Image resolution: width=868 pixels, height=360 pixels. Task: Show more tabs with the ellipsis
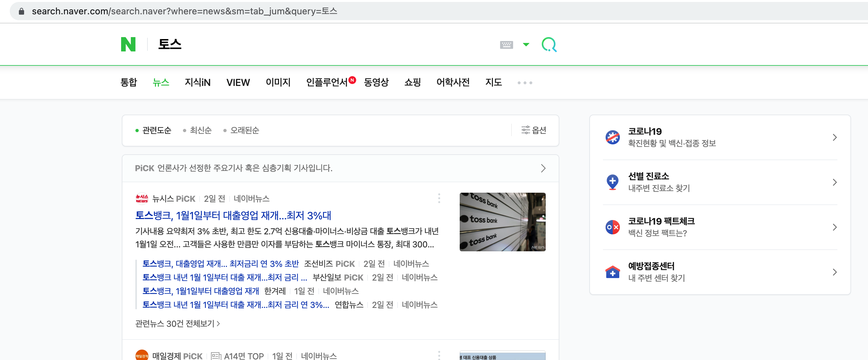pos(525,83)
